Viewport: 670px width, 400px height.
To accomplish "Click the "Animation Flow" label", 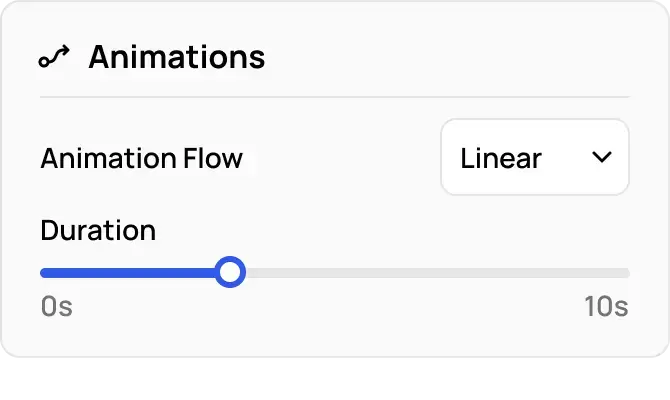I will 141,158.
